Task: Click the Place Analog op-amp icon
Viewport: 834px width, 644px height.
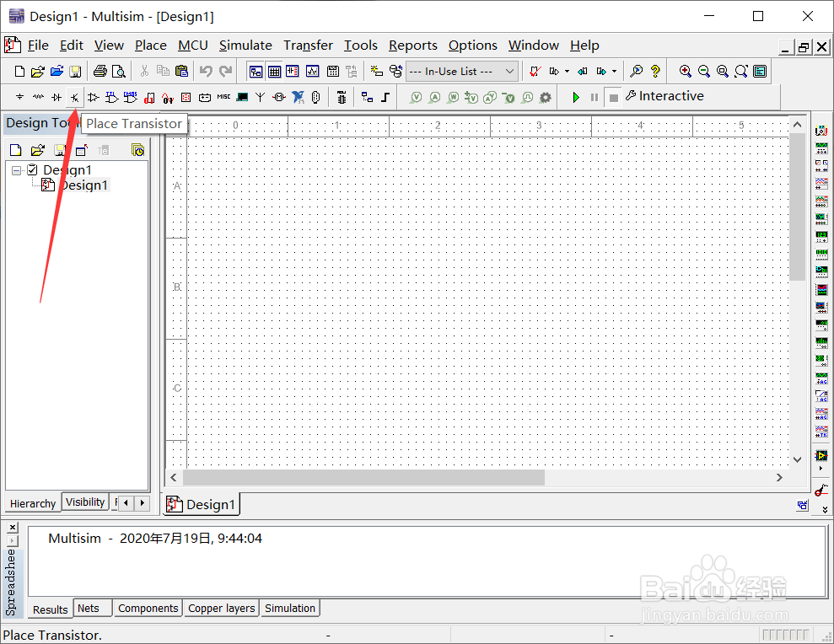Action: 94,97
